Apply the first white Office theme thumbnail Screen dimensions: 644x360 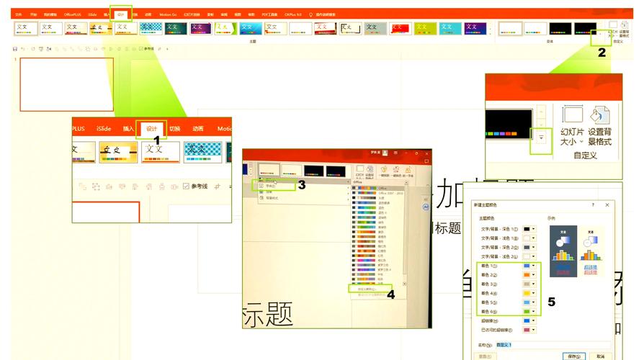[25, 28]
